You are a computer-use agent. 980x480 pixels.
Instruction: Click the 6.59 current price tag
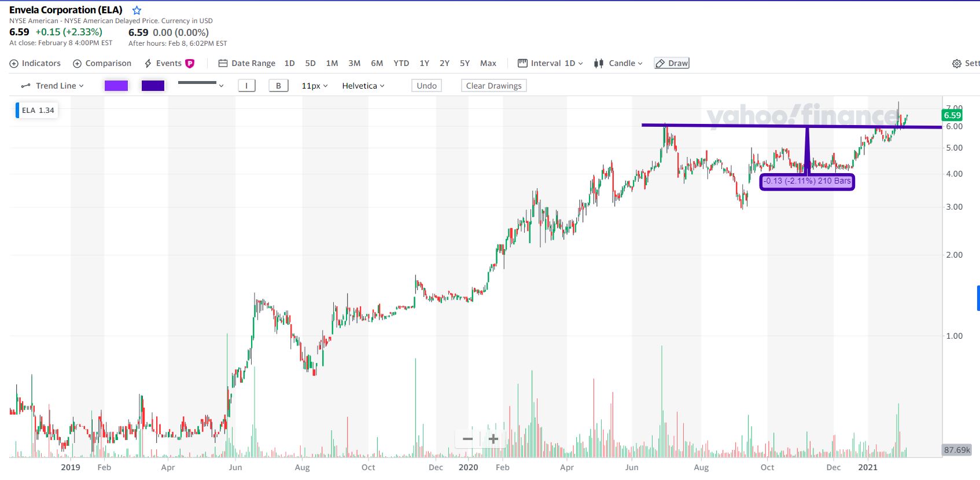click(x=952, y=115)
